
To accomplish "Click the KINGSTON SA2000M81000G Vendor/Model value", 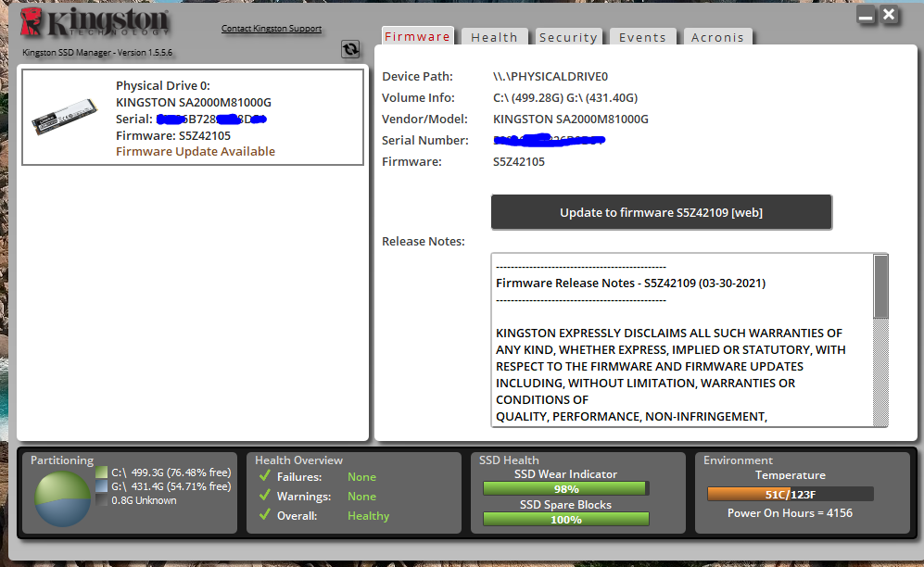I will (570, 119).
